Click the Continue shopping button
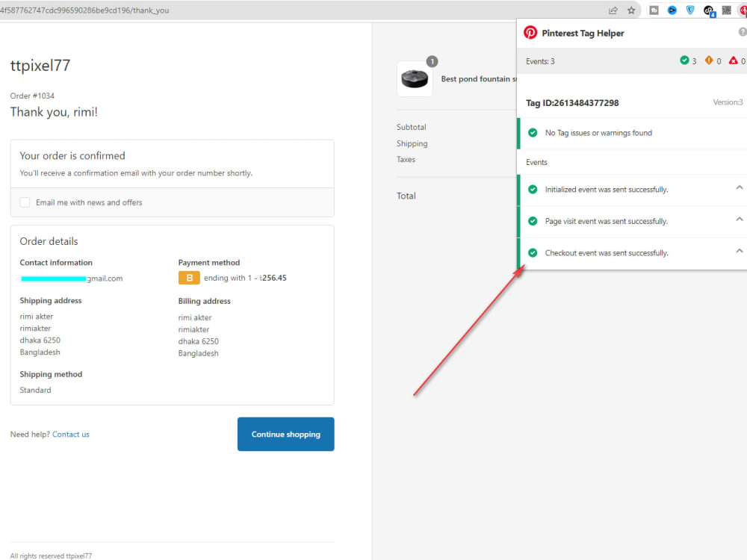 pyautogui.click(x=285, y=434)
